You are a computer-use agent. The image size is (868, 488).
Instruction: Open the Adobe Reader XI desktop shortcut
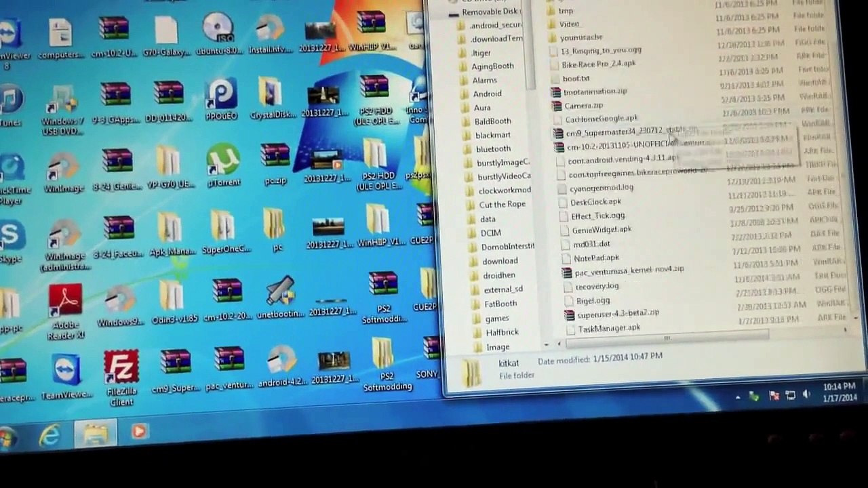(x=66, y=310)
